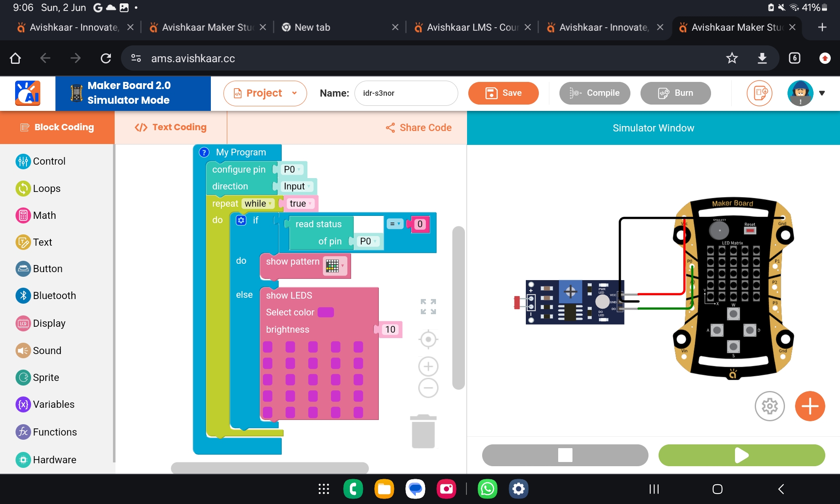This screenshot has width=840, height=504.
Task: Click My Program help question mark
Action: [x=204, y=152]
